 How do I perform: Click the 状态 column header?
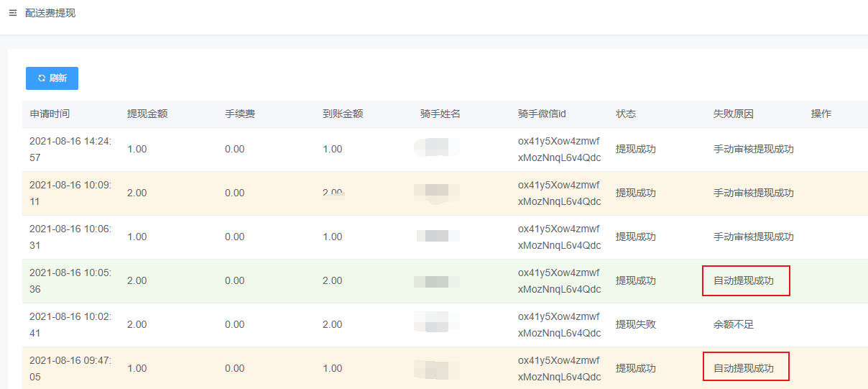pos(626,114)
